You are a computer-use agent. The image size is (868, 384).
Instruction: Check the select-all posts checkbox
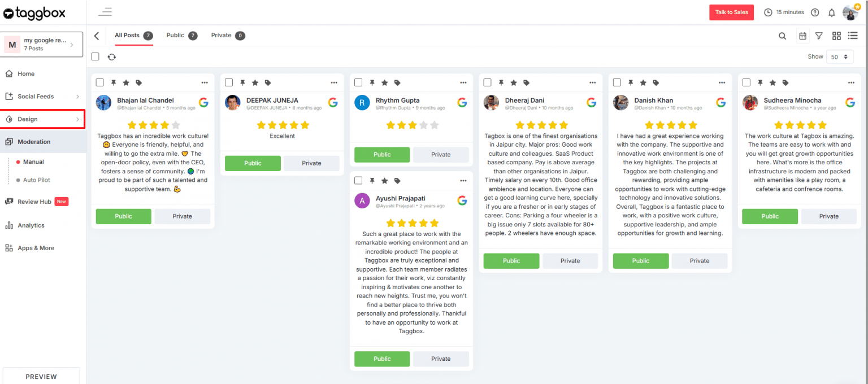coord(95,56)
